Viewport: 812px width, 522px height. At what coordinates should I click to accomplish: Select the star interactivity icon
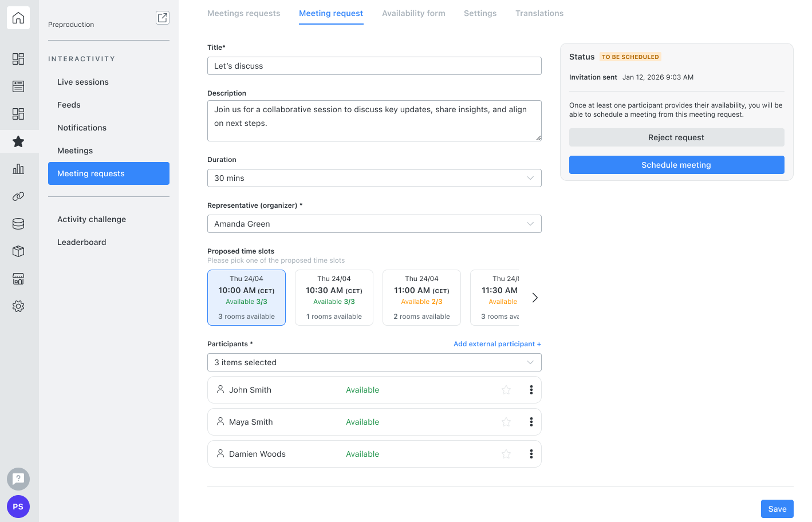click(x=18, y=141)
